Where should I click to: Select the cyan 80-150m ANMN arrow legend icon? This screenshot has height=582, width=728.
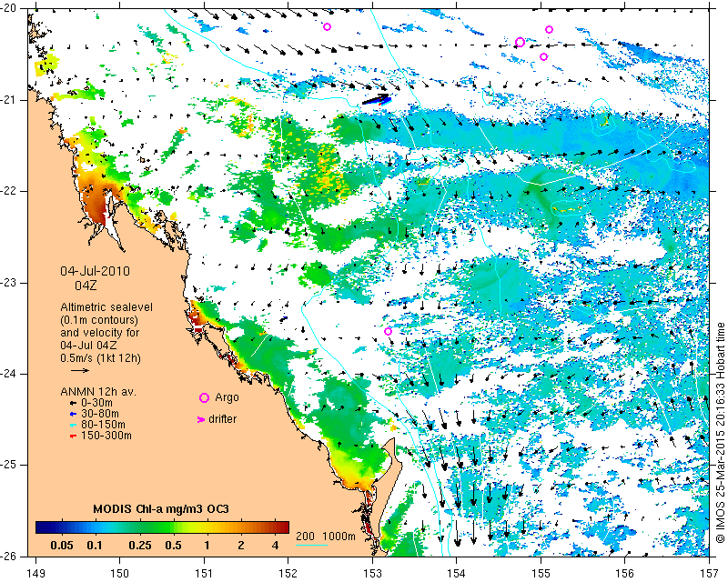point(73,425)
